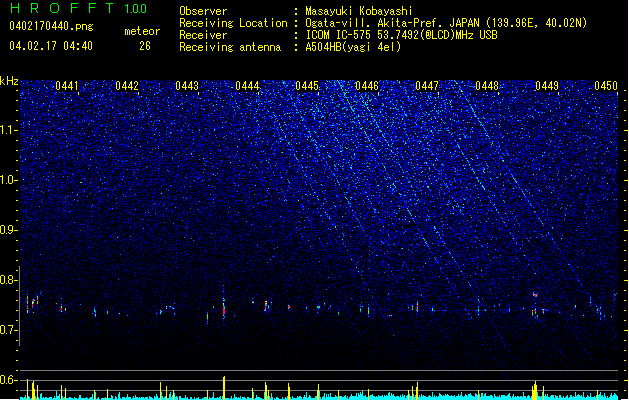Click time marker 0447

pos(427,86)
